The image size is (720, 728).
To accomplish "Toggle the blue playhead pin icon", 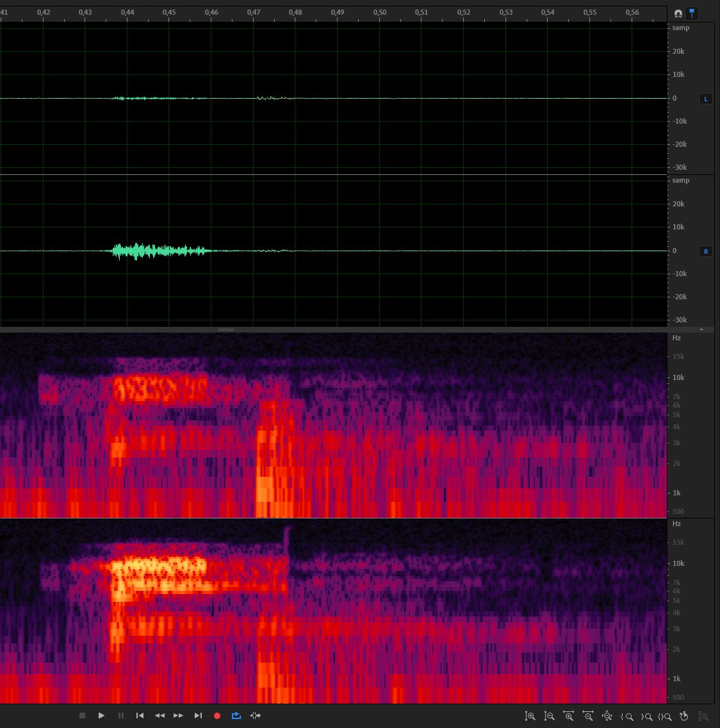I will pyautogui.click(x=692, y=13).
